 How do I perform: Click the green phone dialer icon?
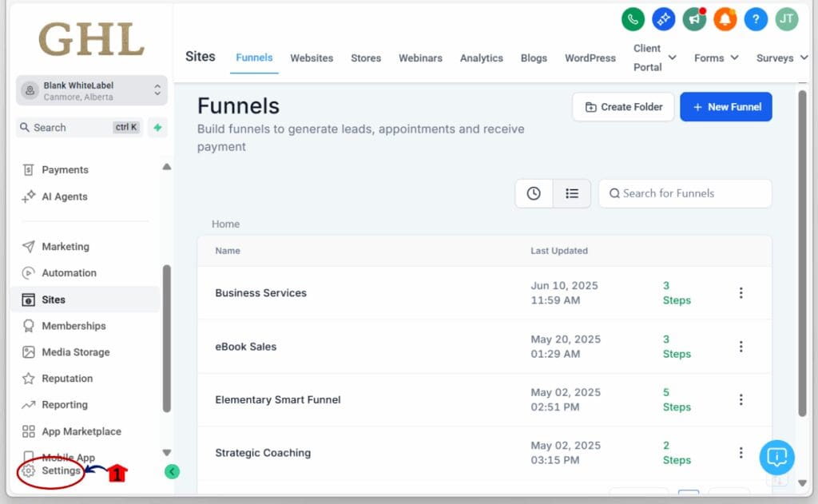pyautogui.click(x=633, y=19)
